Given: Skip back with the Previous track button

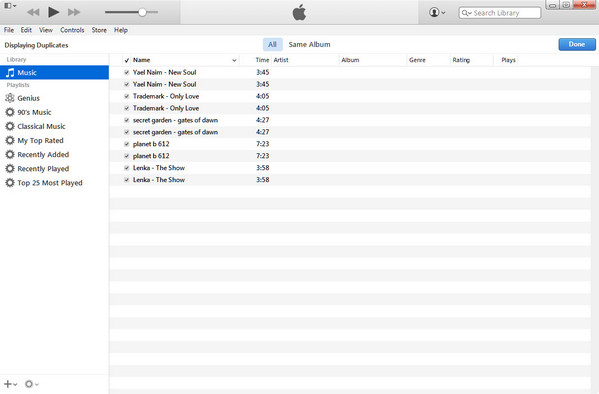Looking at the screenshot, I should point(33,12).
